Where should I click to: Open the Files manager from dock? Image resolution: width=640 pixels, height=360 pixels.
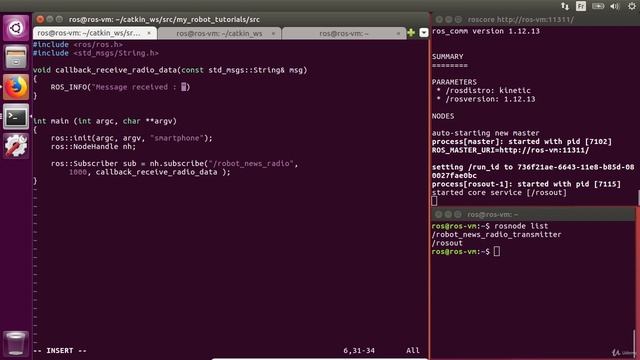[16, 58]
